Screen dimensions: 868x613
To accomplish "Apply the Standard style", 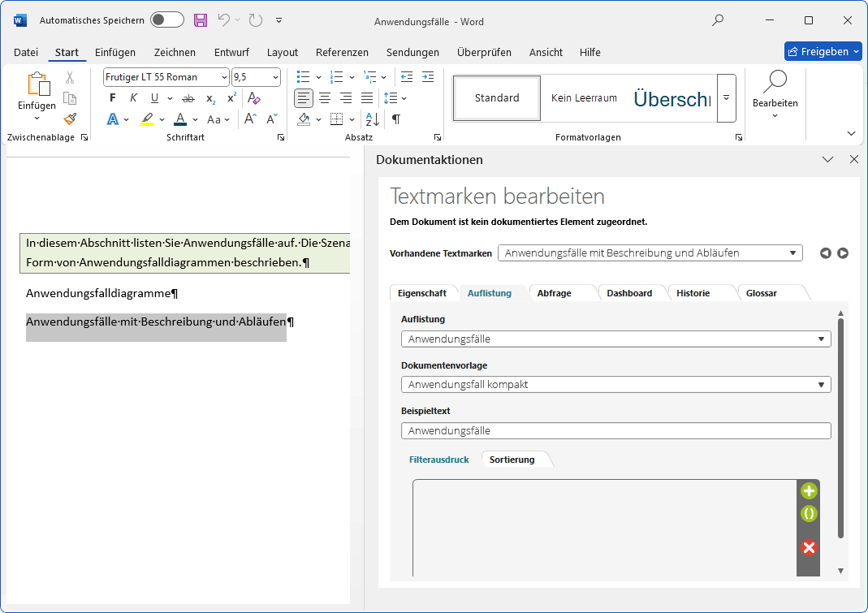I will coord(497,98).
